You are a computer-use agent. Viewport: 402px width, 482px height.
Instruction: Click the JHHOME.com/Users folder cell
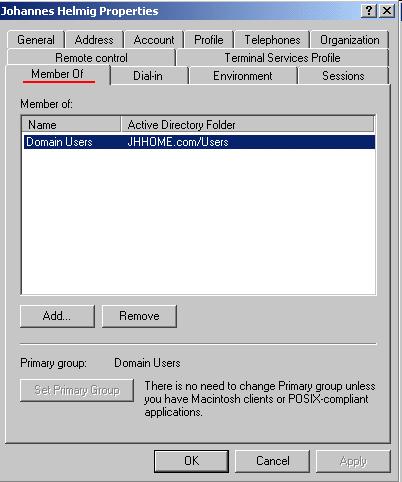pyautogui.click(x=178, y=142)
